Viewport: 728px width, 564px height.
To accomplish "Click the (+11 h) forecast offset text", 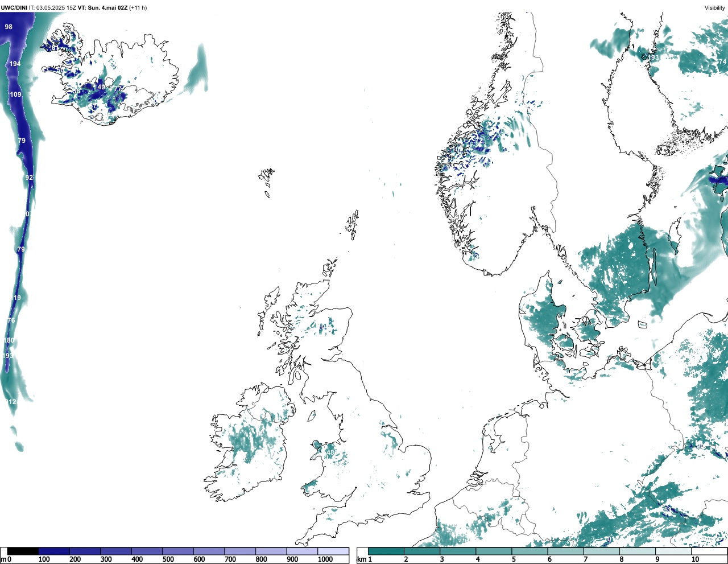I will pyautogui.click(x=138, y=7).
